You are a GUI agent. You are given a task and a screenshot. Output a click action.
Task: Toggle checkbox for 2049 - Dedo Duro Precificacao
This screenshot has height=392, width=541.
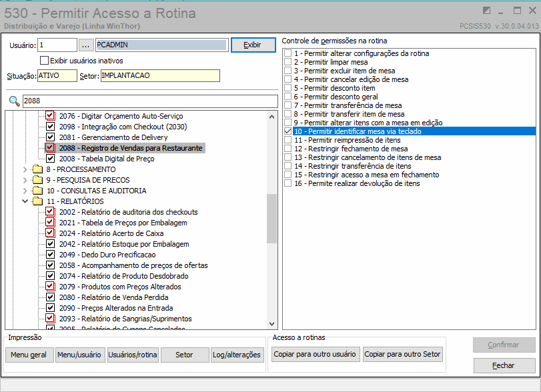click(50, 255)
